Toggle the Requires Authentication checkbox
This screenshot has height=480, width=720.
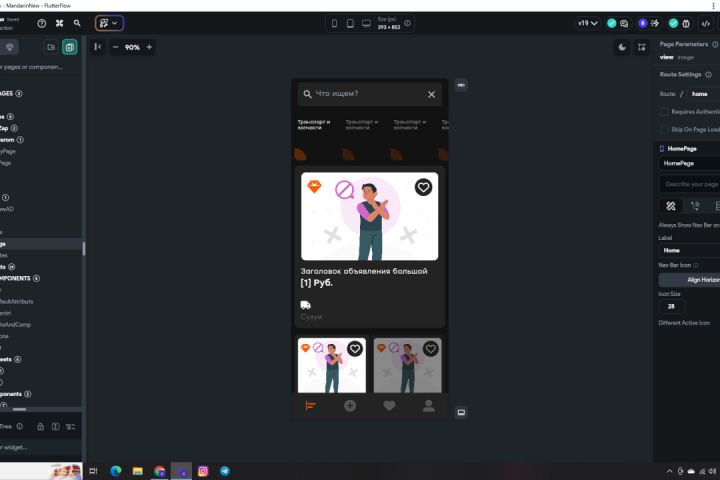pyautogui.click(x=664, y=112)
